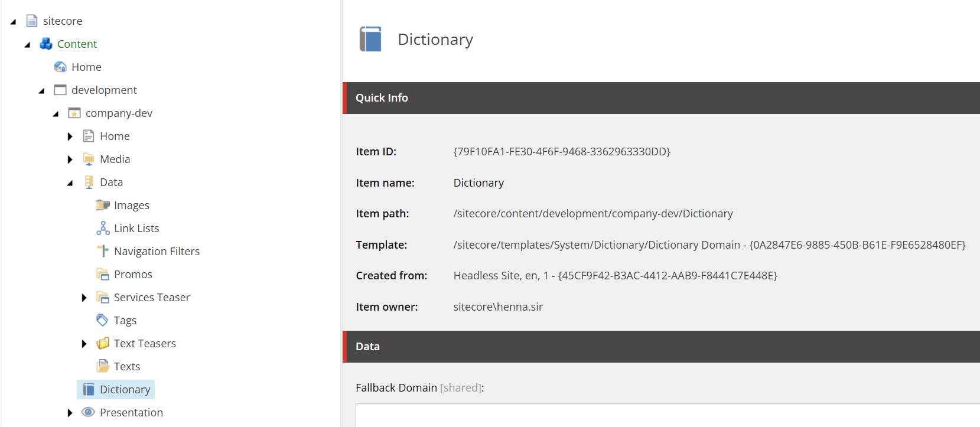The image size is (980, 427).
Task: Click the Services Teaser folder icon
Action: (x=103, y=297)
